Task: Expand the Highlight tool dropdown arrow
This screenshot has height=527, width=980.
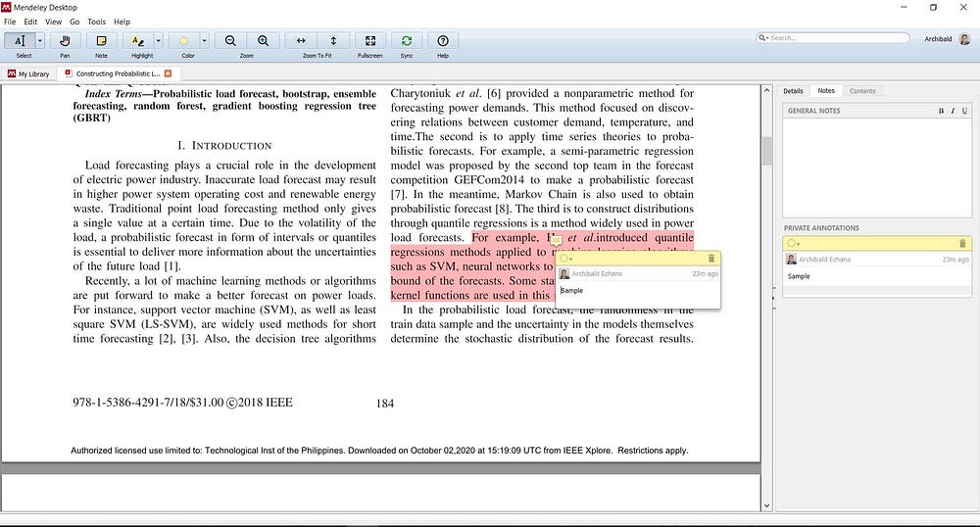Action: [157, 41]
